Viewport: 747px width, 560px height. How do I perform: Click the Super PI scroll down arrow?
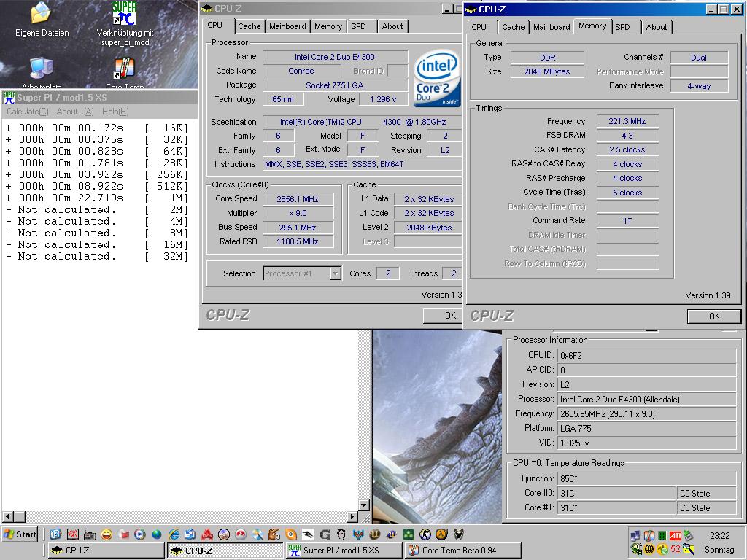[x=364, y=505]
